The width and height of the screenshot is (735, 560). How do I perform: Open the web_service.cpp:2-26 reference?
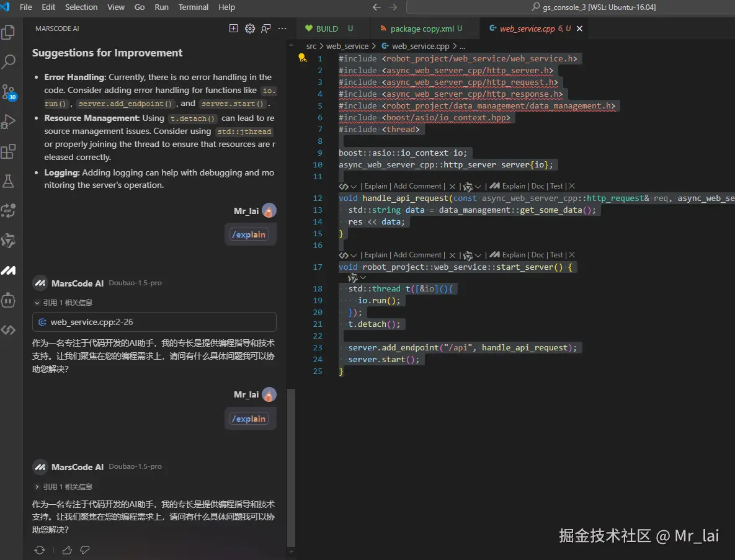click(x=154, y=322)
